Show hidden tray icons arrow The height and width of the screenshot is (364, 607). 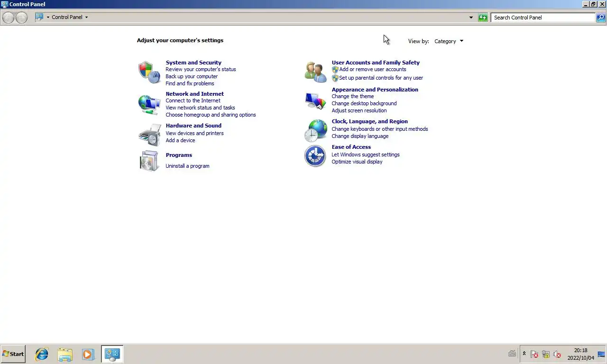(x=524, y=354)
